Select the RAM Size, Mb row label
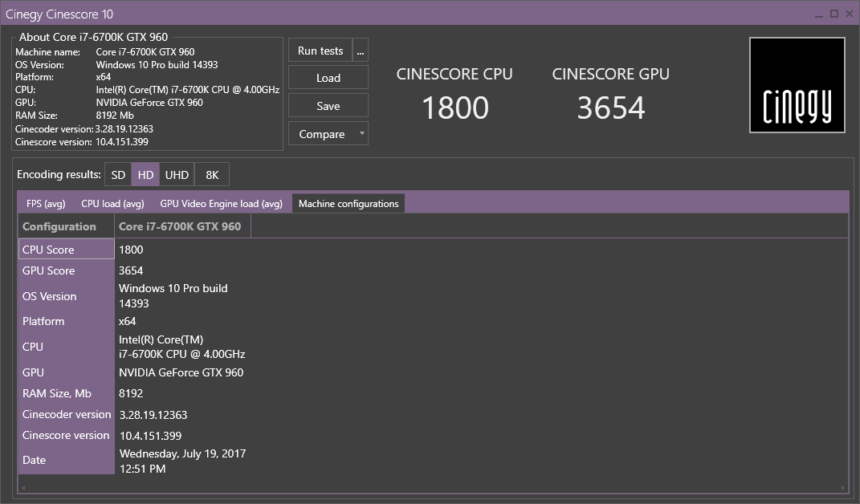860x504 pixels. [66, 393]
